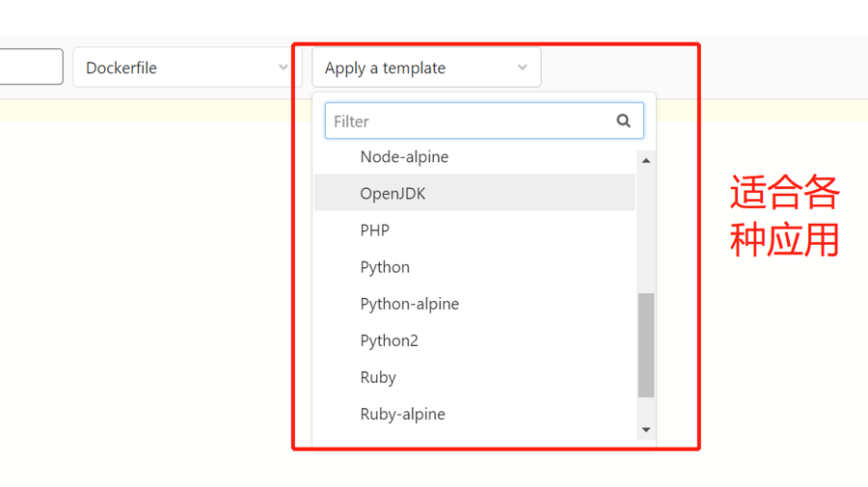Screen dimensions: 868x487
Task: Select the Python2 template option
Action: [389, 340]
